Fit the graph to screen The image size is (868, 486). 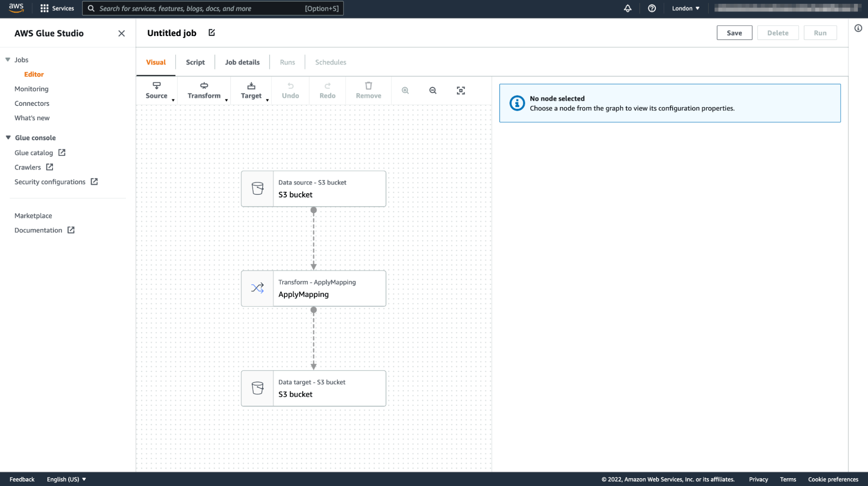click(461, 90)
